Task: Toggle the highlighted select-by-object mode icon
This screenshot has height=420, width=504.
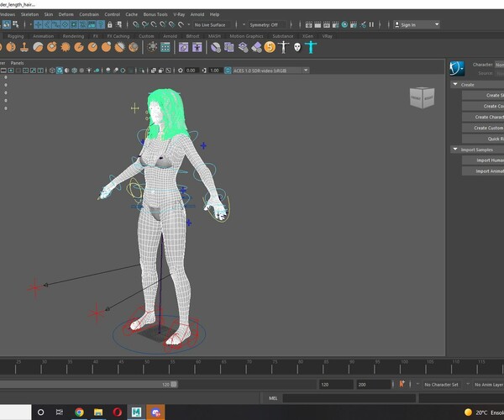Action: (x=7, y=24)
